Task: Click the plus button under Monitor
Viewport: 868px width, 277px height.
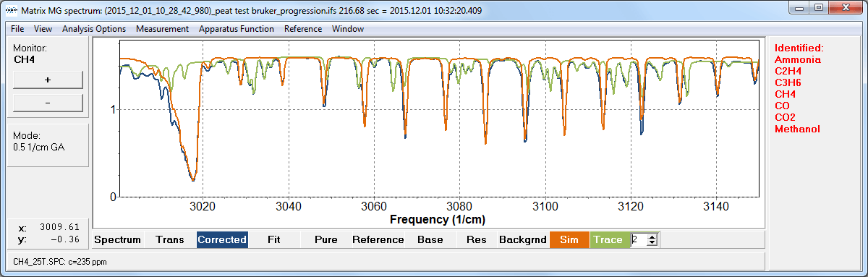Action: 48,80
